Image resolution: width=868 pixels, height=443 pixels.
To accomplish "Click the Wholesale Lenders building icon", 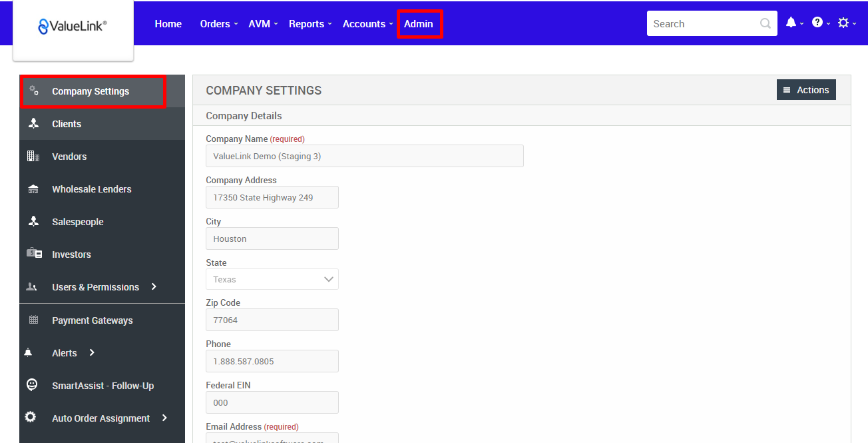I will pyautogui.click(x=33, y=189).
